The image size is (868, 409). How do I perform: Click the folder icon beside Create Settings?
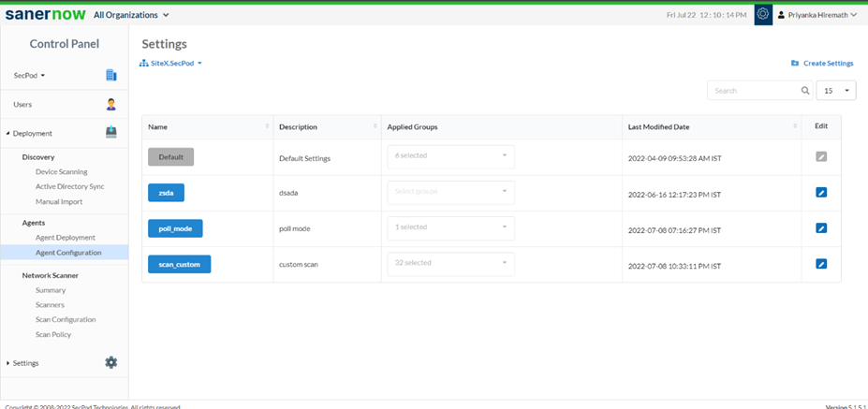[x=795, y=63]
